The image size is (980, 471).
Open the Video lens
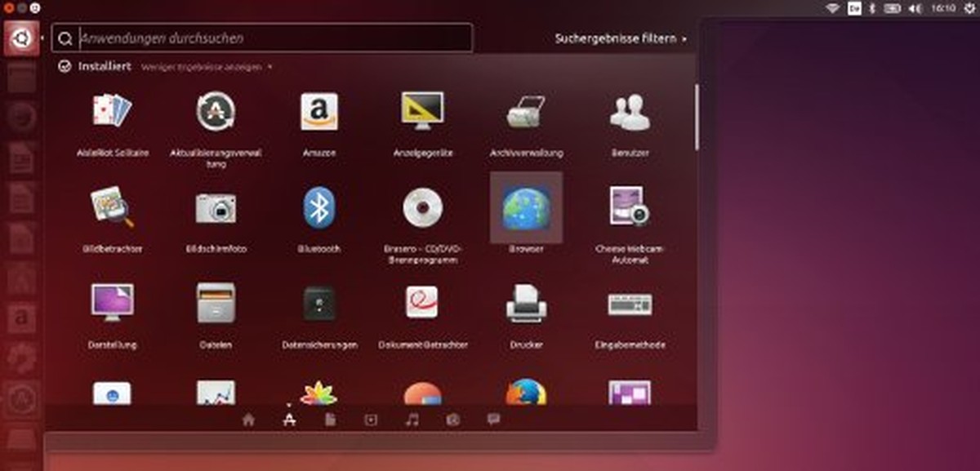click(371, 420)
